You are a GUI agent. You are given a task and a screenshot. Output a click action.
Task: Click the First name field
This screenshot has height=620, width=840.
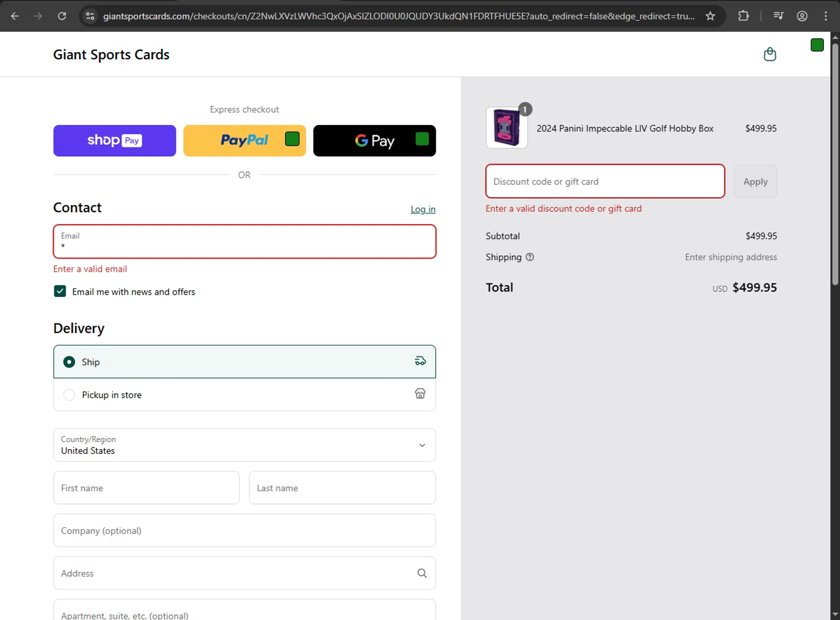(147, 488)
